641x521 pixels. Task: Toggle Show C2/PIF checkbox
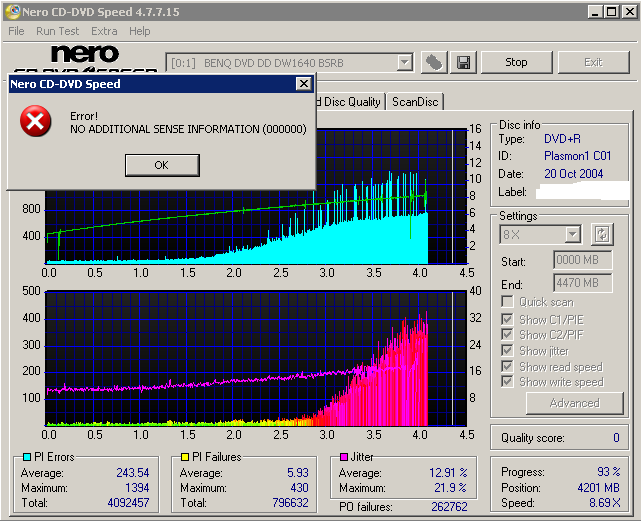click(507, 335)
